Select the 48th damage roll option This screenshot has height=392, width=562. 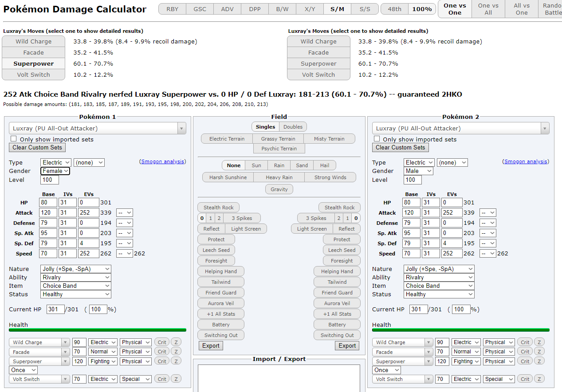pos(394,9)
